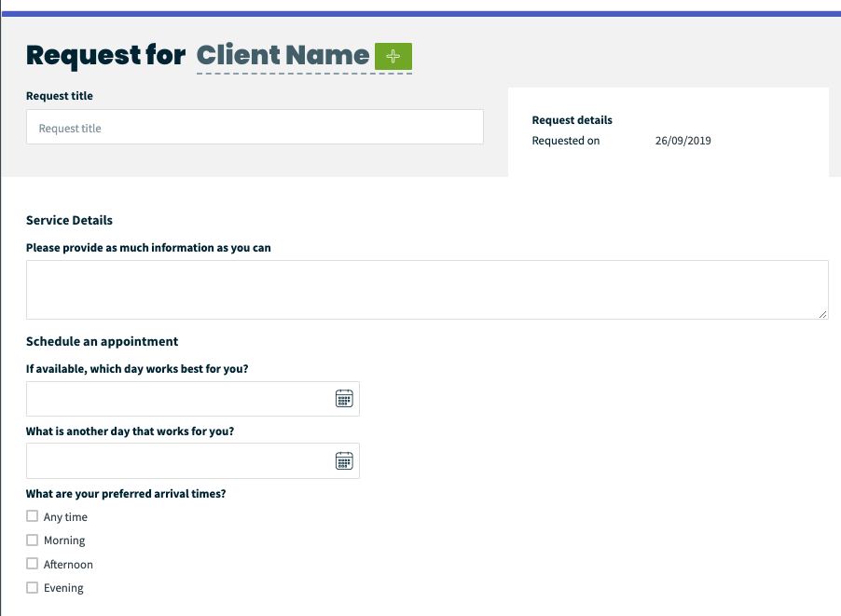This screenshot has width=841, height=616.
Task: Click the "Request title" field label
Action: pos(58,95)
